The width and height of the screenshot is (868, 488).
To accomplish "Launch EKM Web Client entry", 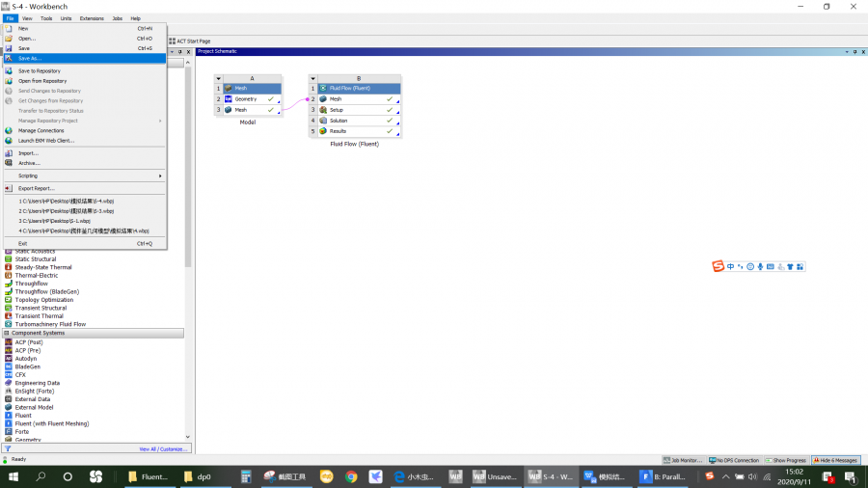I will pyautogui.click(x=85, y=141).
